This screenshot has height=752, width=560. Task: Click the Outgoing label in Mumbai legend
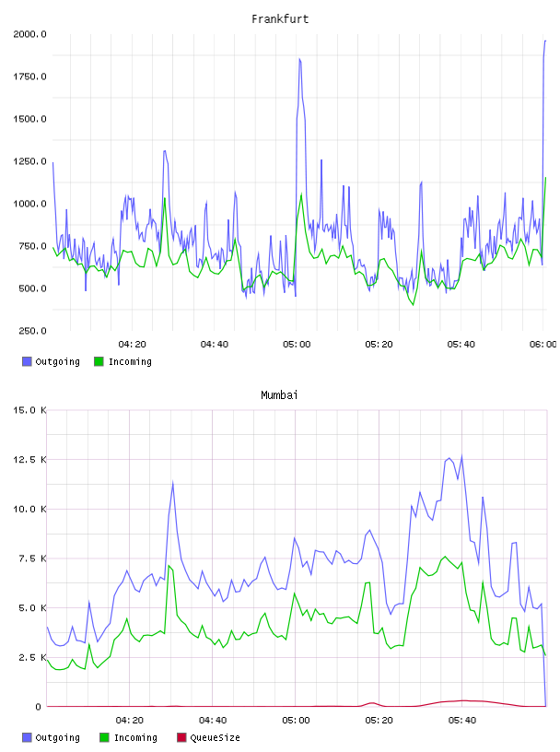(x=57, y=738)
